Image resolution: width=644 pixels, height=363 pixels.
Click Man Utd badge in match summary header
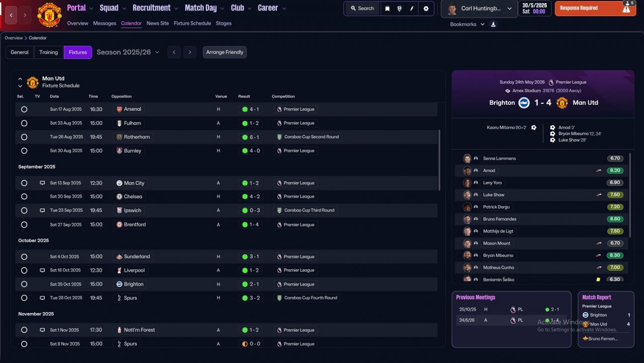point(562,103)
